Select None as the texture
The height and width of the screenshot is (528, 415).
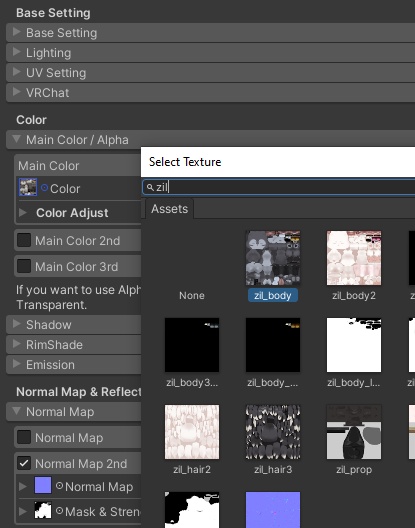tap(192, 295)
